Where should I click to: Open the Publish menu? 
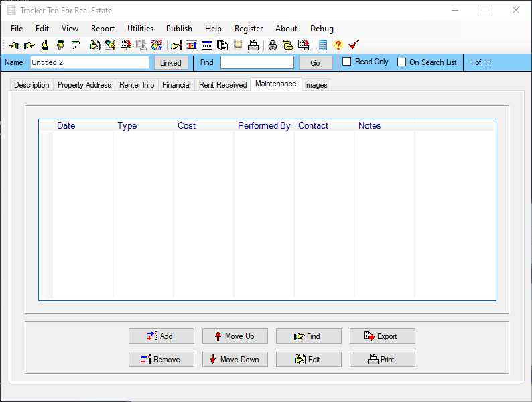[179, 29]
